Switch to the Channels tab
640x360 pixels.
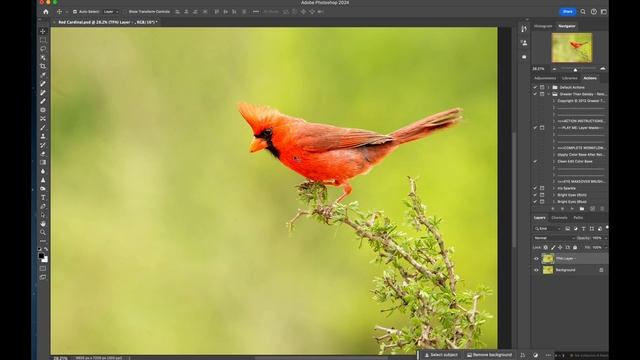[x=559, y=218]
